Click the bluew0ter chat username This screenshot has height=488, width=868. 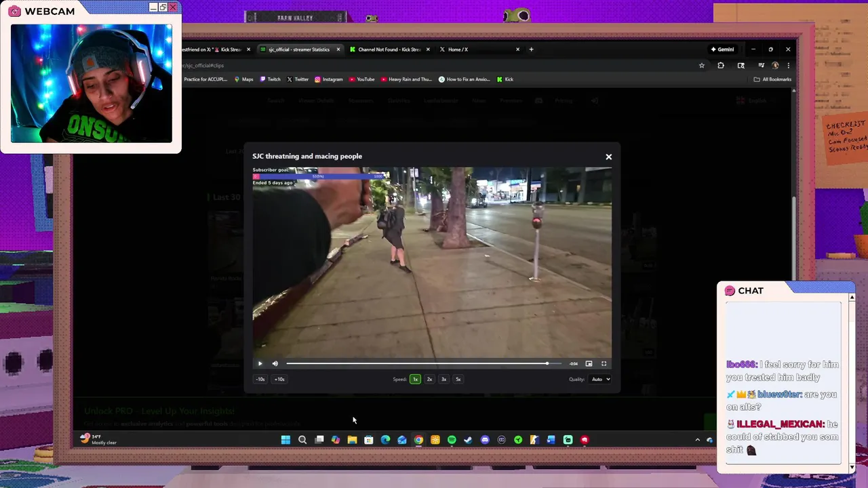click(x=780, y=394)
